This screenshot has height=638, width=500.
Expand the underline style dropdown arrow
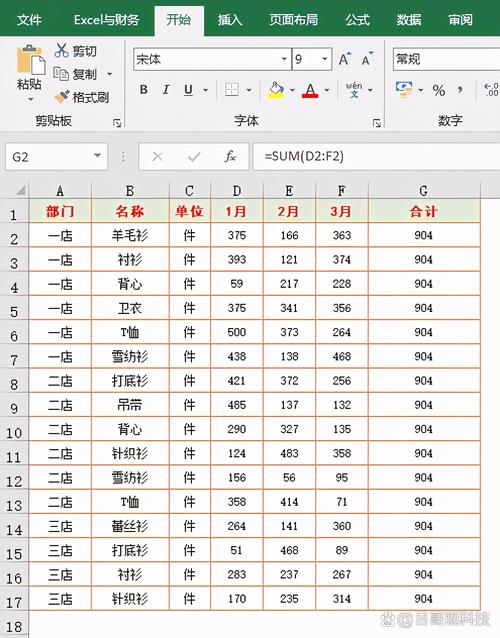[x=205, y=90]
